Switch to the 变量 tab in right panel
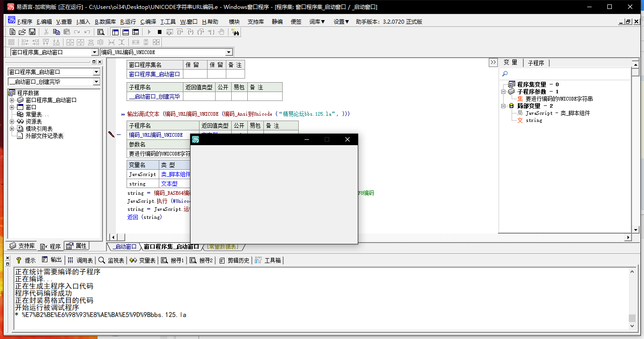Viewport: 644px width, 339px height. (510, 63)
